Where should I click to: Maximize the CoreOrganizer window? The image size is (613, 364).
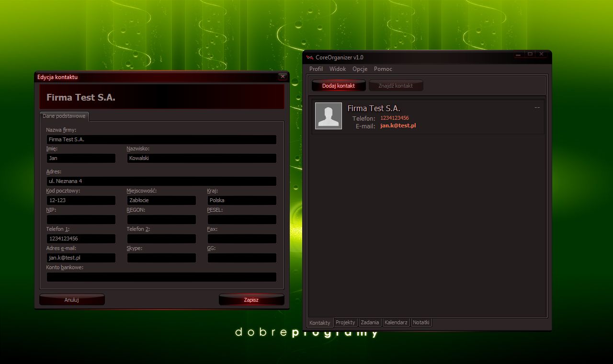(530, 54)
